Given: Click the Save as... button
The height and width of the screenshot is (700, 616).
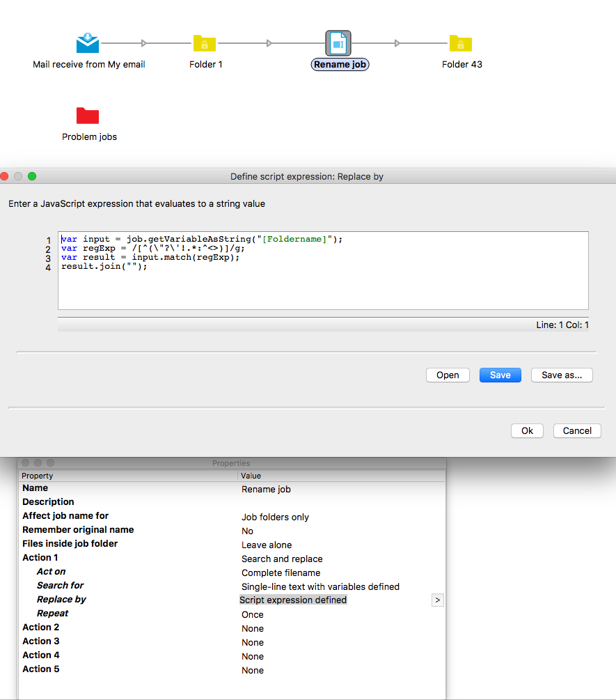Looking at the screenshot, I should [562, 375].
